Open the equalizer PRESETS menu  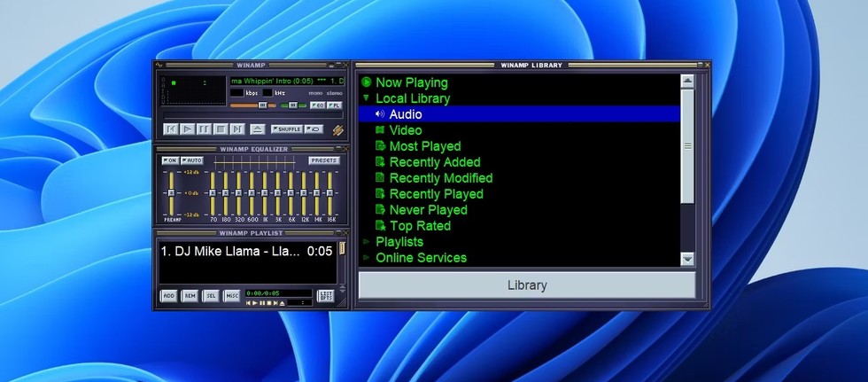click(x=324, y=160)
